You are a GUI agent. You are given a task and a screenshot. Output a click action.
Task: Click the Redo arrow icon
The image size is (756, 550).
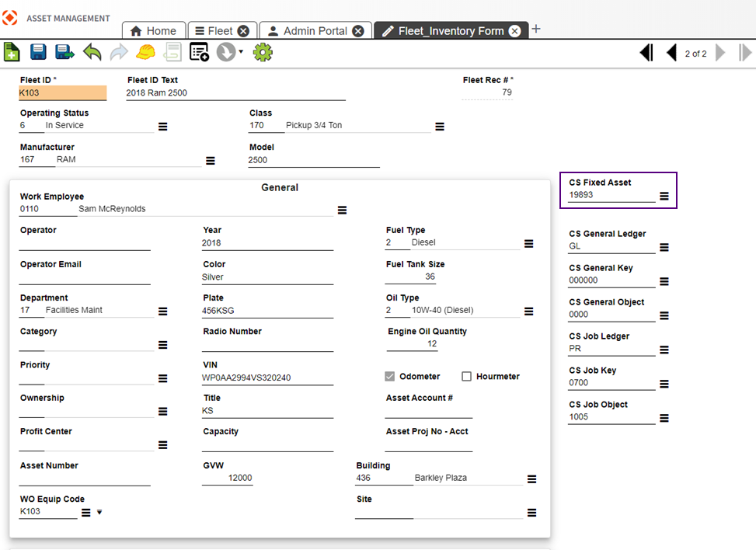tap(119, 52)
